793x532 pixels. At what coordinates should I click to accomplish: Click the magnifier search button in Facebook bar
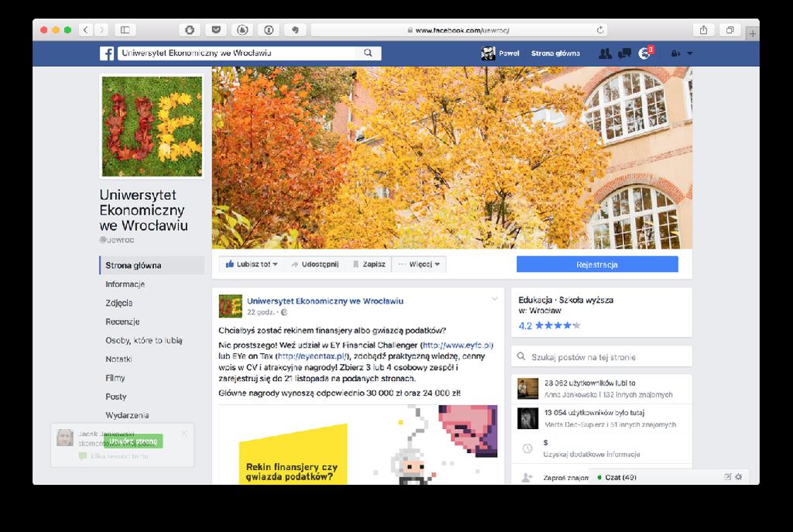[368, 53]
